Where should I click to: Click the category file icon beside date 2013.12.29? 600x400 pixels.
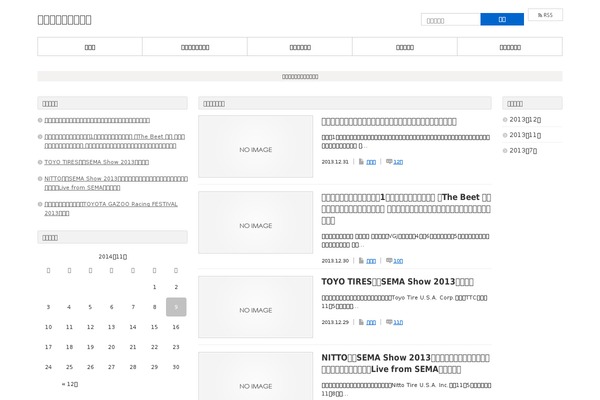(x=361, y=322)
